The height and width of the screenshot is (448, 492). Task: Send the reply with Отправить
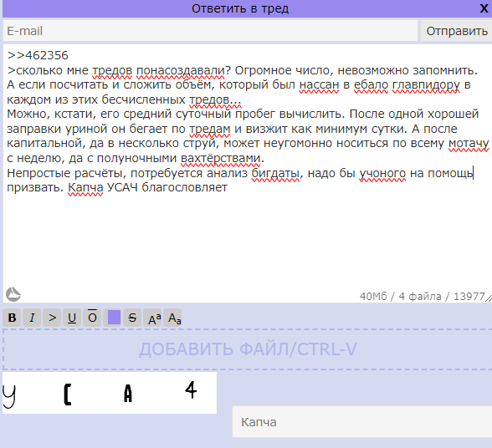point(457,31)
